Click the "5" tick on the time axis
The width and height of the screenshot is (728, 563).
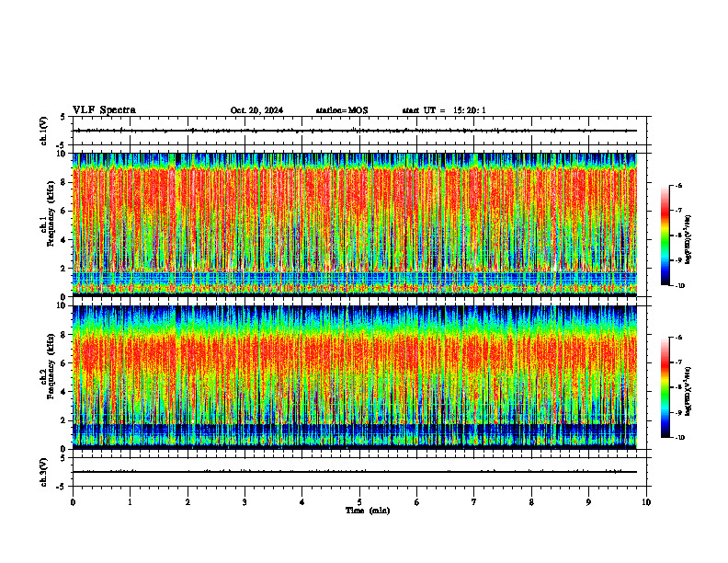point(359,502)
